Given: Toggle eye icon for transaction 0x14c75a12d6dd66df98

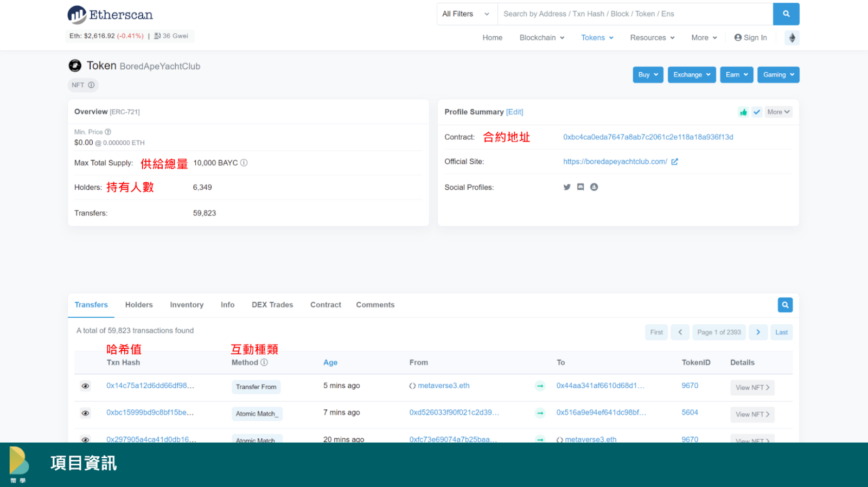Looking at the screenshot, I should [85, 386].
